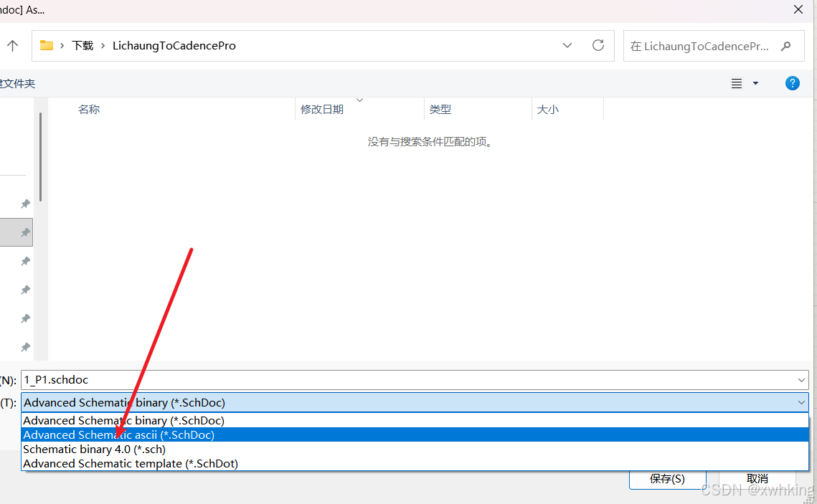Viewport: 817px width, 504px height.
Task: Click the 取消 cancel button
Action: click(757, 479)
